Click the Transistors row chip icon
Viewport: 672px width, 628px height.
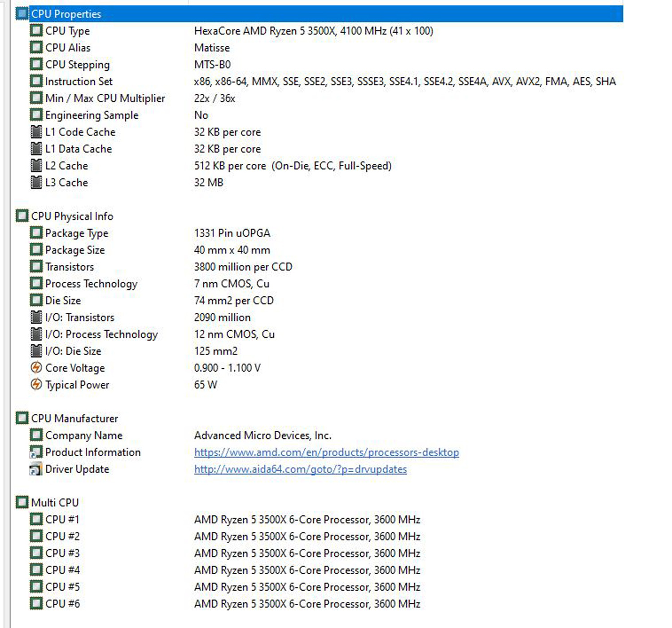[x=36, y=266]
